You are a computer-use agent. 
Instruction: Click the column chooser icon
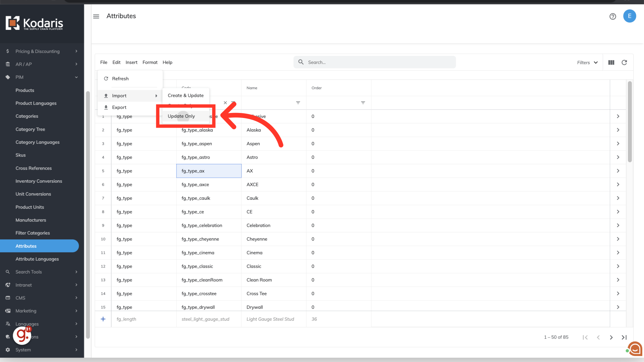611,62
